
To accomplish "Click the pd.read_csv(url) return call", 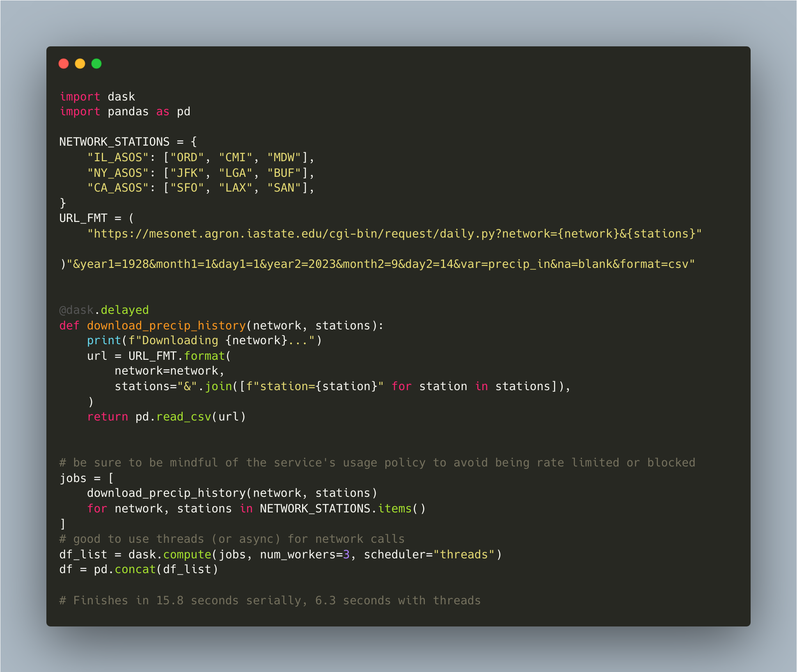I will [x=190, y=417].
